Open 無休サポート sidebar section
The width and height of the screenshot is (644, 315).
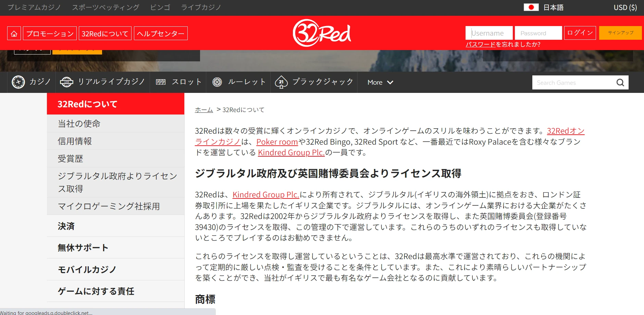116,247
